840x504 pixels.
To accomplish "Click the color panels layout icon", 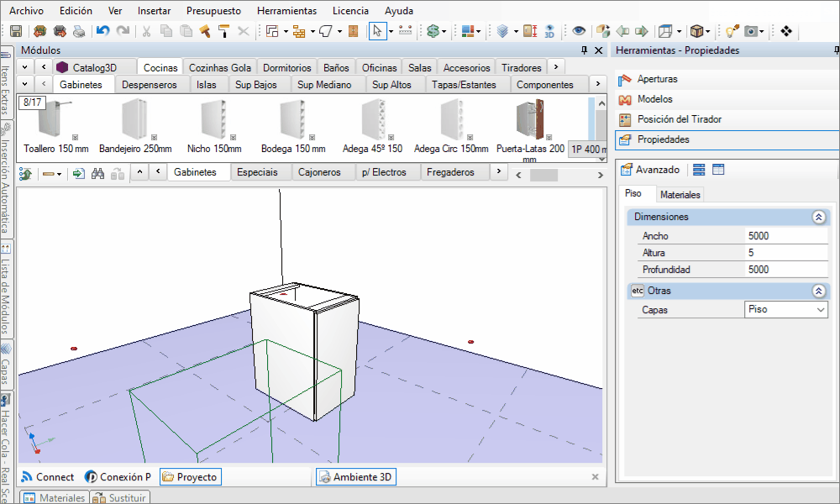I will coord(468,31).
